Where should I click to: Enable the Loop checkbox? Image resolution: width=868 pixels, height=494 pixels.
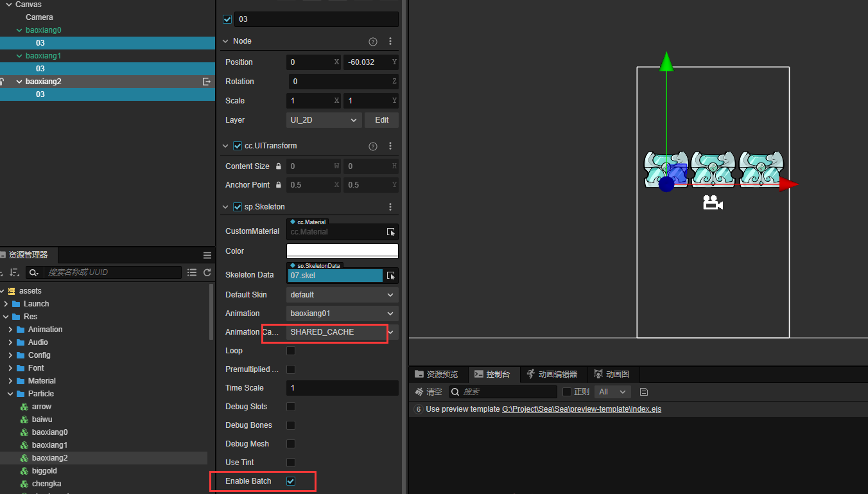tap(291, 351)
